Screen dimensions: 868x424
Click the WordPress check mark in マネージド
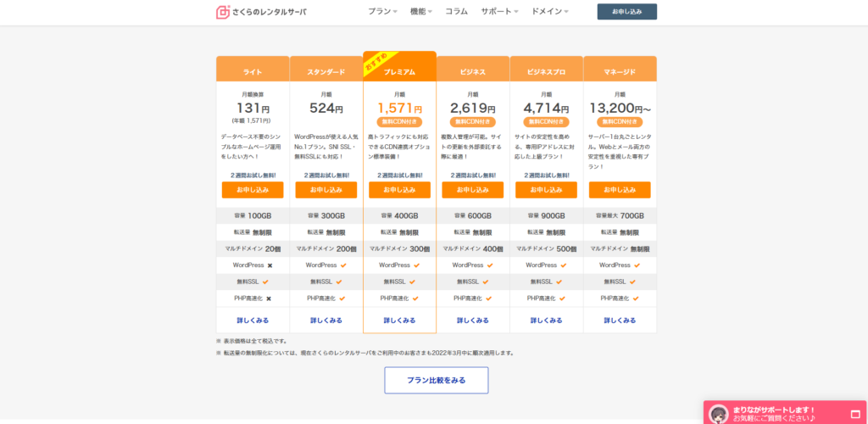tap(637, 265)
